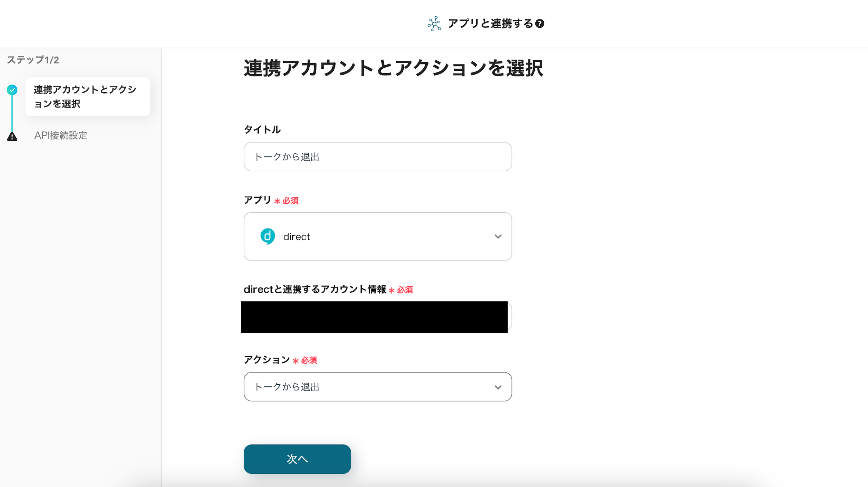Click the ステップ1/2 label
This screenshot has height=487, width=868.
(x=33, y=60)
